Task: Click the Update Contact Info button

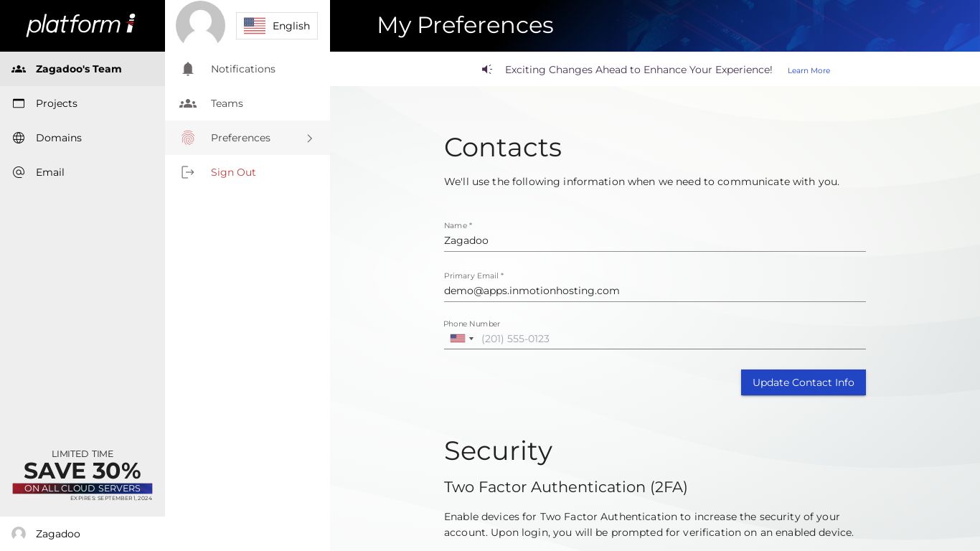Action: click(803, 382)
